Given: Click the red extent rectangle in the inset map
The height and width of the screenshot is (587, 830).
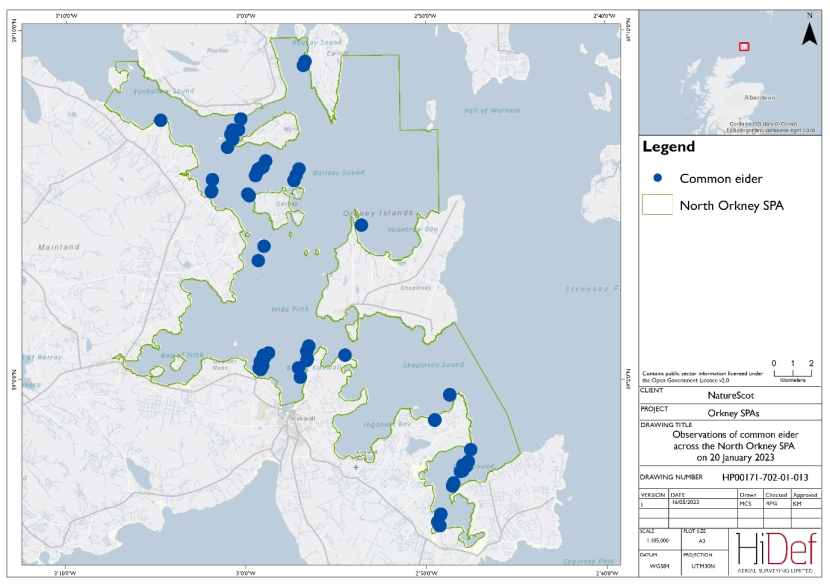Looking at the screenshot, I should 744,47.
